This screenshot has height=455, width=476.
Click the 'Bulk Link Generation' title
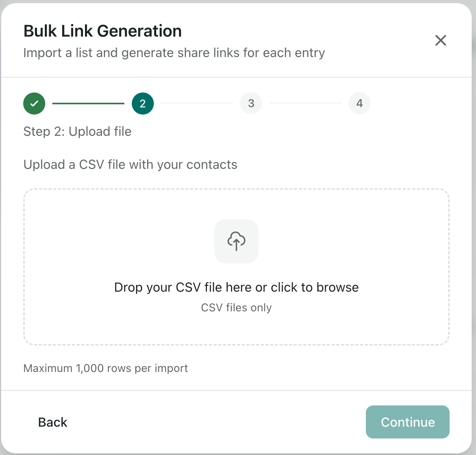[x=103, y=31]
